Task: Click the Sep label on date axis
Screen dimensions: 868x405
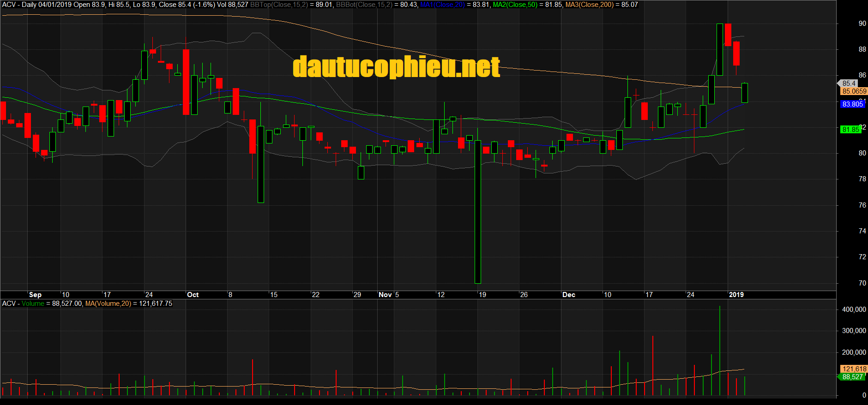Action: point(35,295)
